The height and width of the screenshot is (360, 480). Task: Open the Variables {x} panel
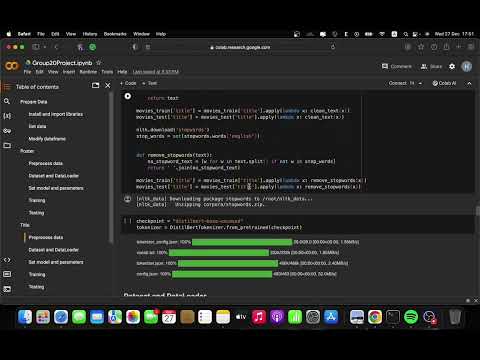(7, 116)
